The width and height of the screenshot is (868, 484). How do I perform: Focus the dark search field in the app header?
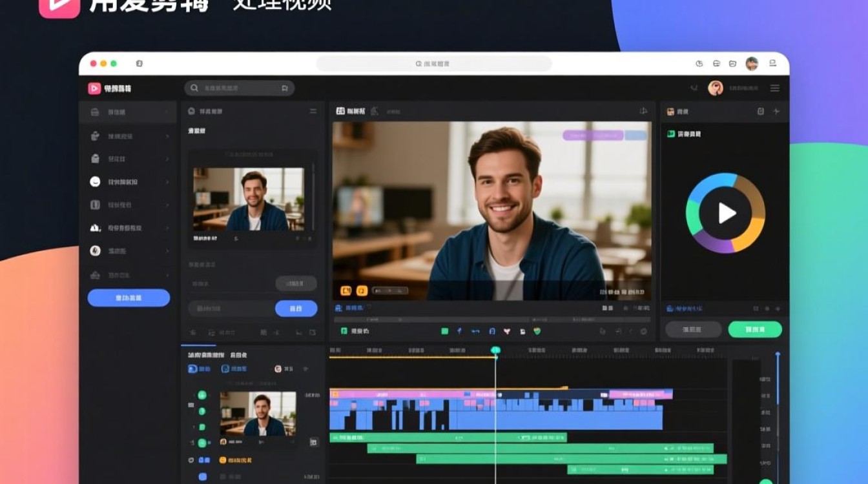pos(239,88)
